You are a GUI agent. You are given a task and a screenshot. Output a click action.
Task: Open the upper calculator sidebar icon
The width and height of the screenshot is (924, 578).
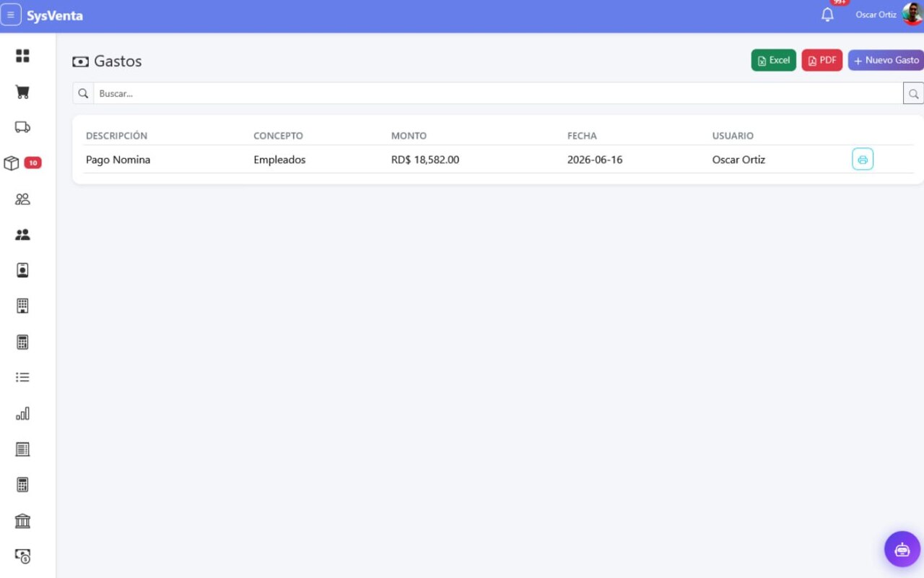coord(22,342)
